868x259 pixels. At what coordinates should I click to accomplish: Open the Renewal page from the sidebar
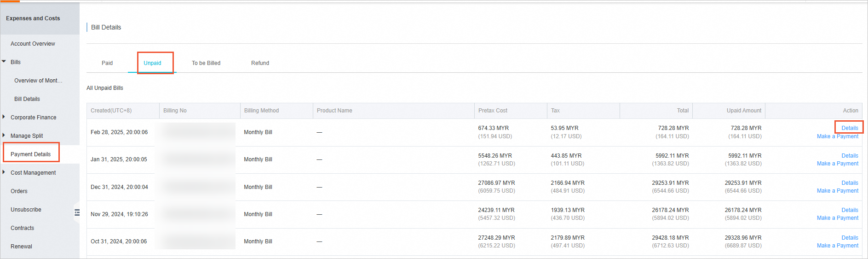tap(21, 247)
